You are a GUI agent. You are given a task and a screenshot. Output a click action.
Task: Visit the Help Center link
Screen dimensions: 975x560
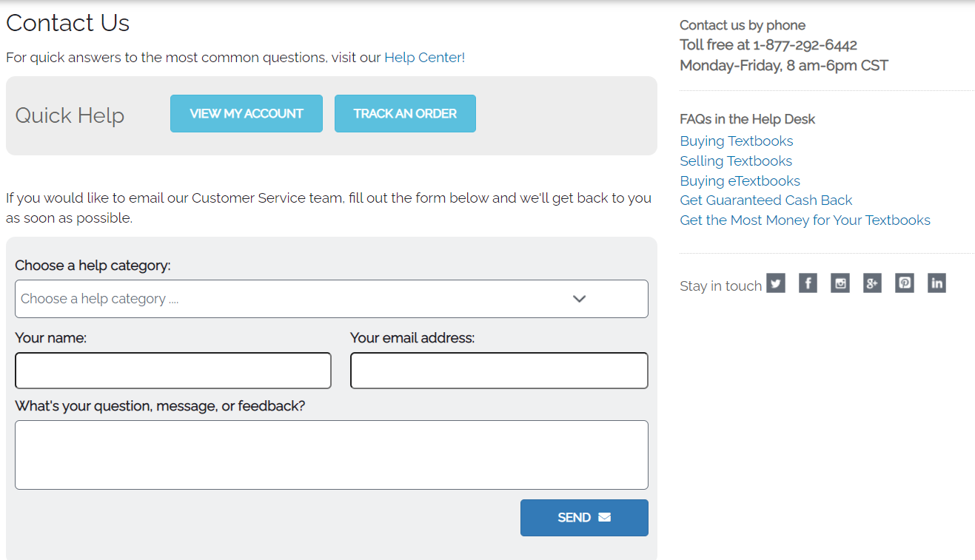pyautogui.click(x=424, y=58)
